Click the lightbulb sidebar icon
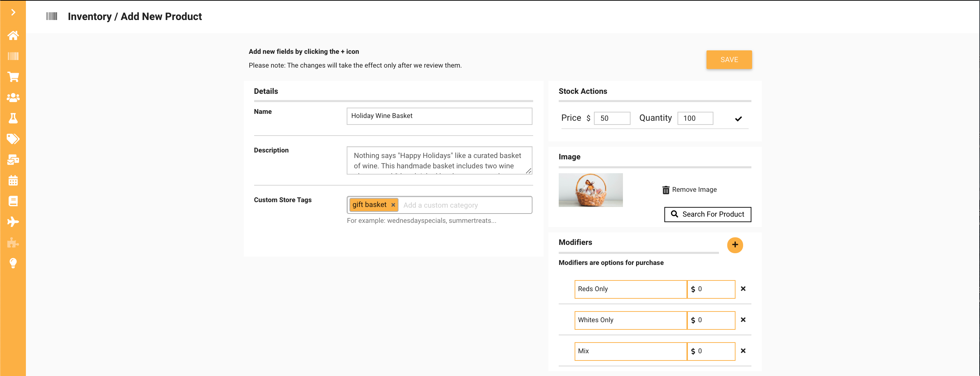 point(13,263)
